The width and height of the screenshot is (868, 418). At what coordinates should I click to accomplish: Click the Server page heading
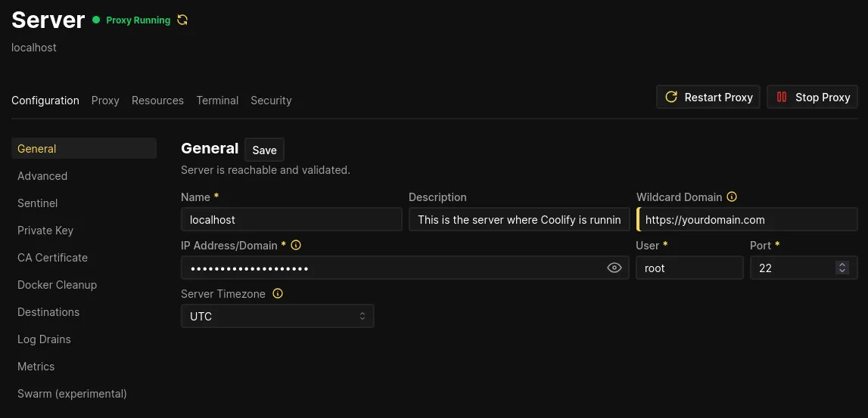coord(48,20)
